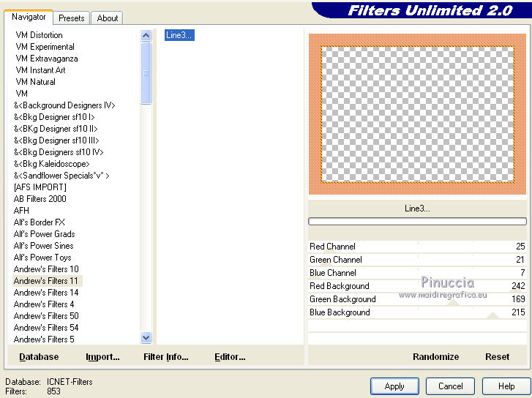Select Alf's Power Toys category
This screenshot has width=532, height=398.
[x=42, y=258]
